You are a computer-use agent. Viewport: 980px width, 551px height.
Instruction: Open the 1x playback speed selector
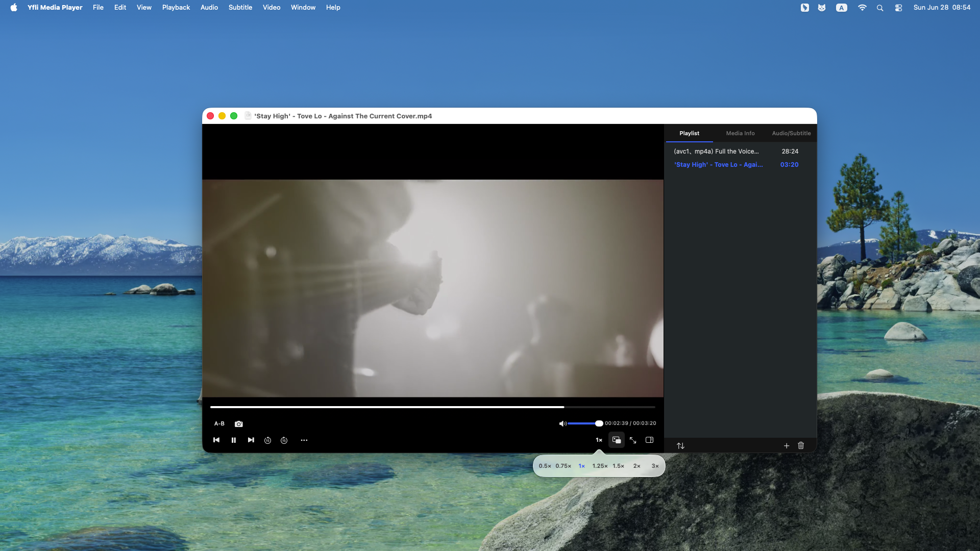coord(599,440)
